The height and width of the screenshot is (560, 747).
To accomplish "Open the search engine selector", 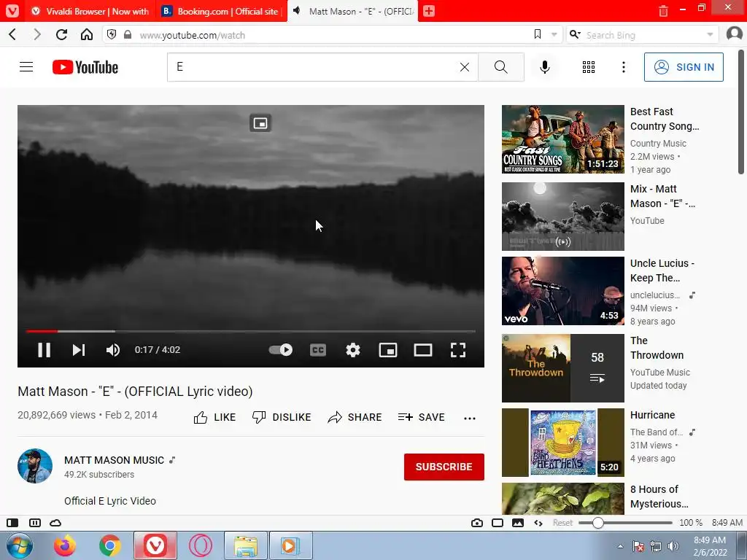I will coord(575,34).
